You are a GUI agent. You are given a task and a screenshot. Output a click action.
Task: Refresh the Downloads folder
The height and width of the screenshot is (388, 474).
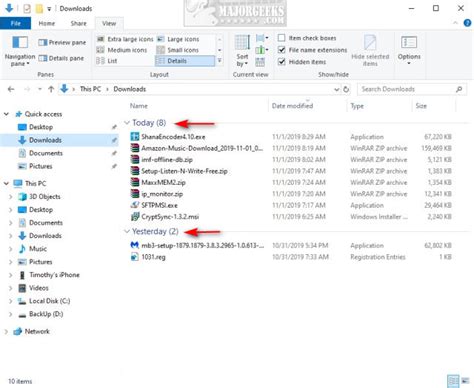(346, 89)
